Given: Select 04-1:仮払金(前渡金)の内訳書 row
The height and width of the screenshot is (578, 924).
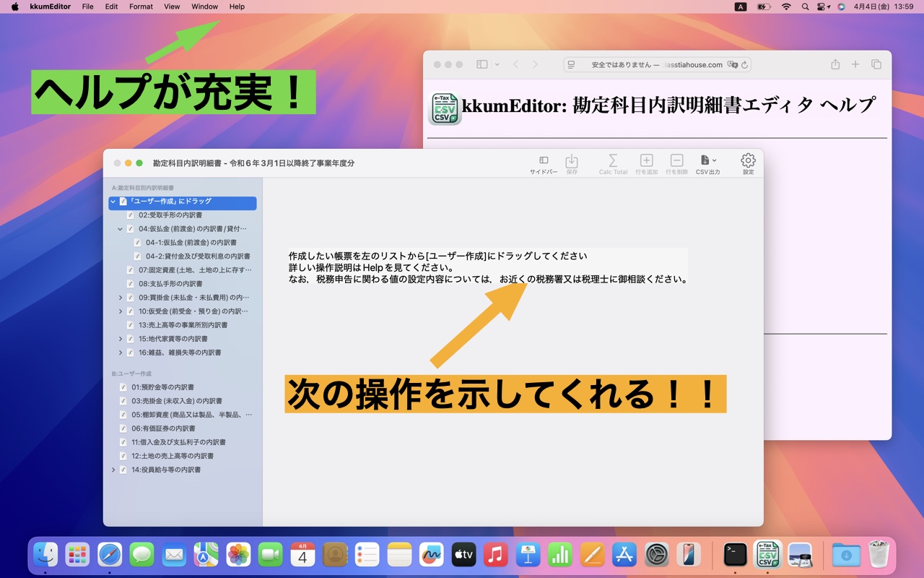Looking at the screenshot, I should tap(183, 243).
